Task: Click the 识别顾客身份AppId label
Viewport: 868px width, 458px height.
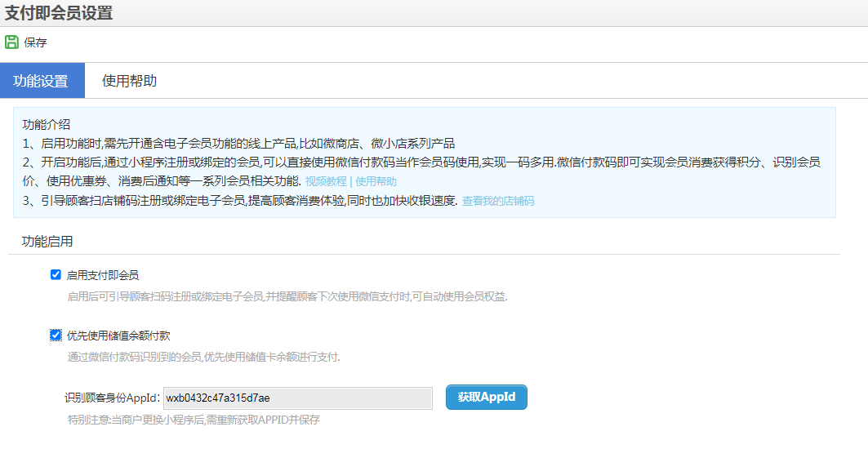Action: coord(113,398)
